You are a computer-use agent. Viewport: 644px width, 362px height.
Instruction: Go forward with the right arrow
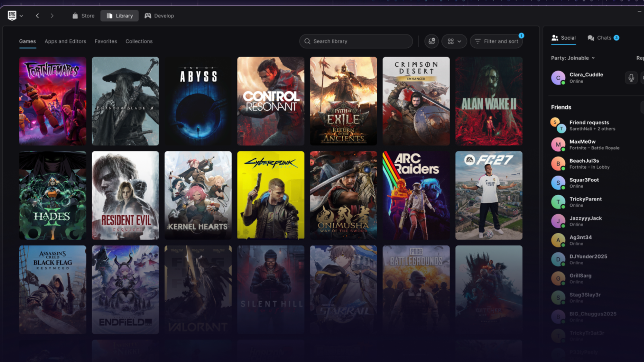pyautogui.click(x=52, y=16)
